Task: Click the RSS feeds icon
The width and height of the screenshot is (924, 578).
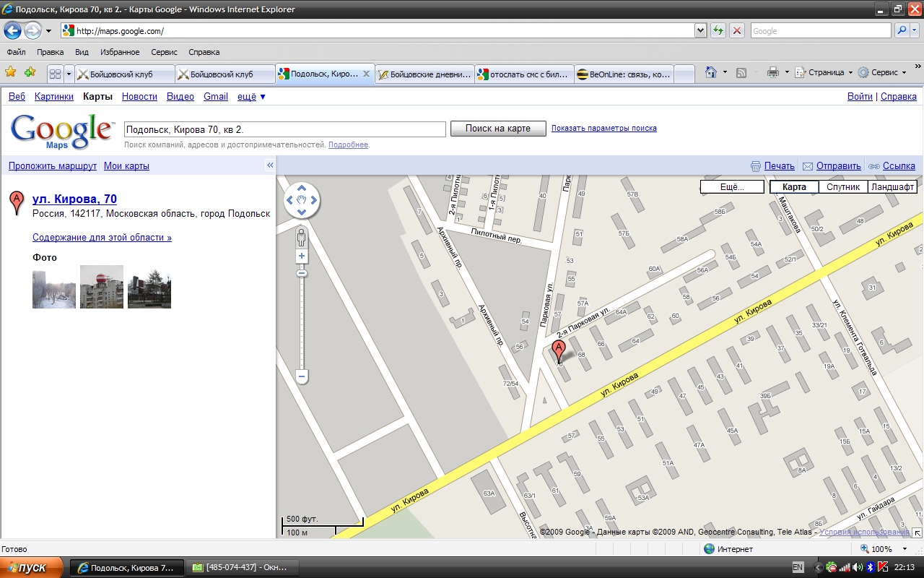Action: tap(741, 72)
